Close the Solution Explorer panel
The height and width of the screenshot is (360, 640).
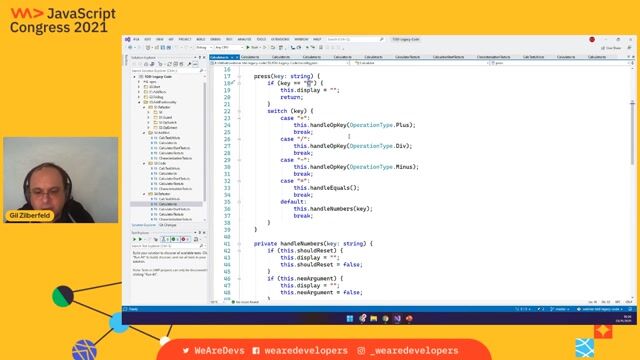click(x=204, y=58)
